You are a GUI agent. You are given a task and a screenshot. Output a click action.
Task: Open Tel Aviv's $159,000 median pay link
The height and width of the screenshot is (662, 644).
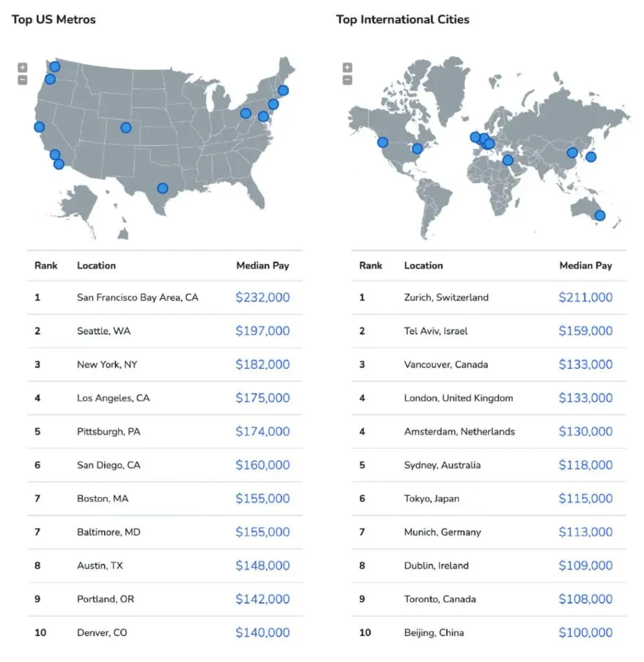tap(585, 331)
